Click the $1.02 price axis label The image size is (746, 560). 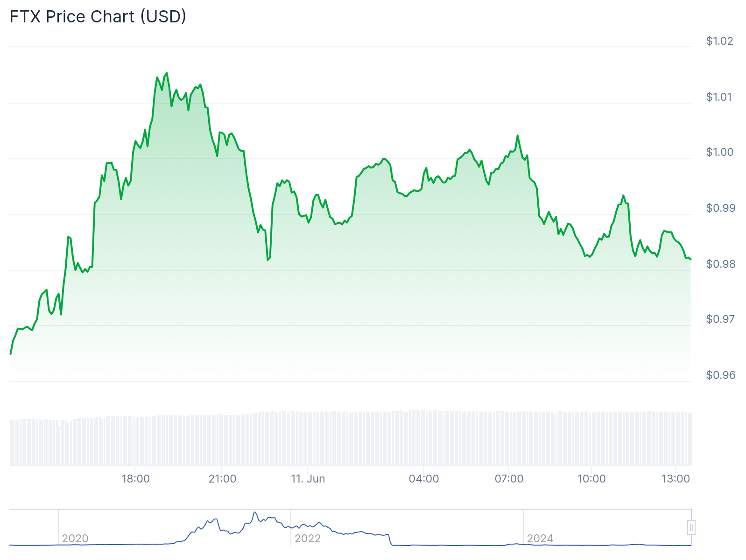pos(719,41)
